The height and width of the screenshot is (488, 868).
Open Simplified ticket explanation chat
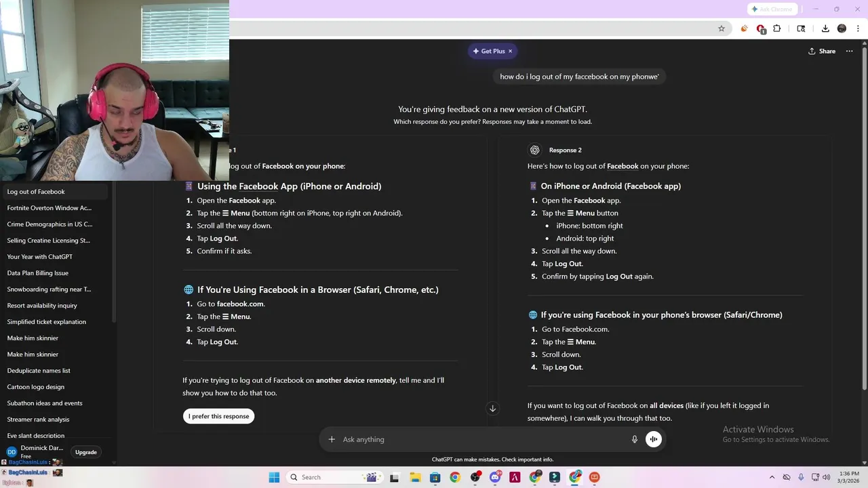[x=54, y=322]
